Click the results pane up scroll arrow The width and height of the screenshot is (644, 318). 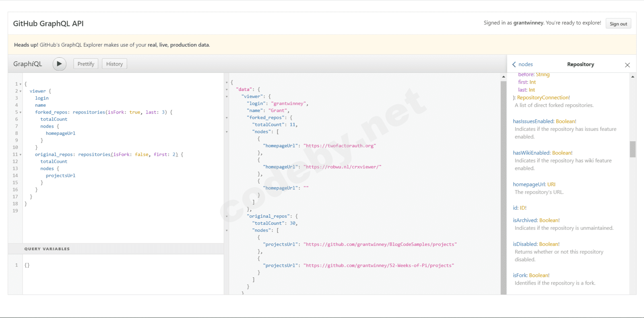[504, 76]
